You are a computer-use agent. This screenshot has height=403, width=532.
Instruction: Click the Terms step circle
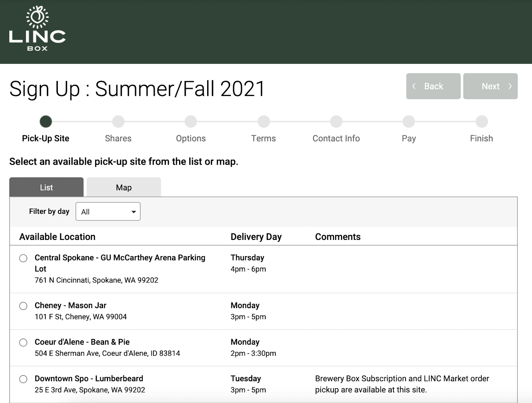point(263,121)
